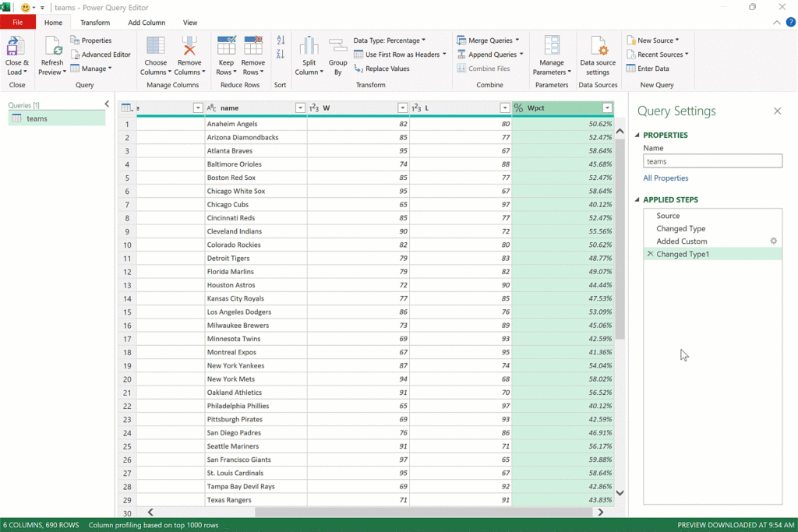The height and width of the screenshot is (532, 798).
Task: Click the Remove Columns icon
Action: click(x=189, y=46)
